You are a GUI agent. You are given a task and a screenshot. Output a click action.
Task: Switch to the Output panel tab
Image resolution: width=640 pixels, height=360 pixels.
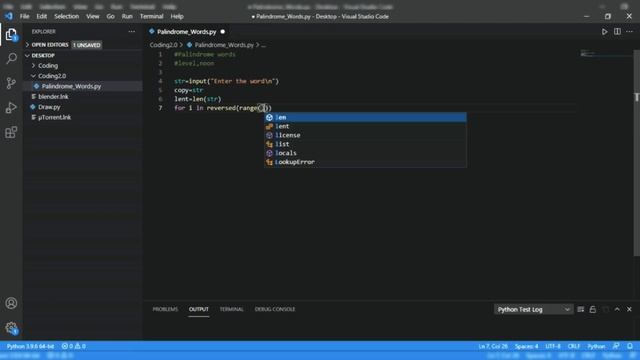(199, 309)
